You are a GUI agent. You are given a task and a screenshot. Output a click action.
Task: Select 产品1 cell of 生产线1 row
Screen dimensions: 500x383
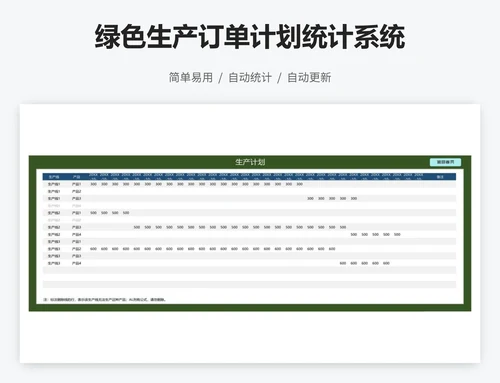point(76,184)
